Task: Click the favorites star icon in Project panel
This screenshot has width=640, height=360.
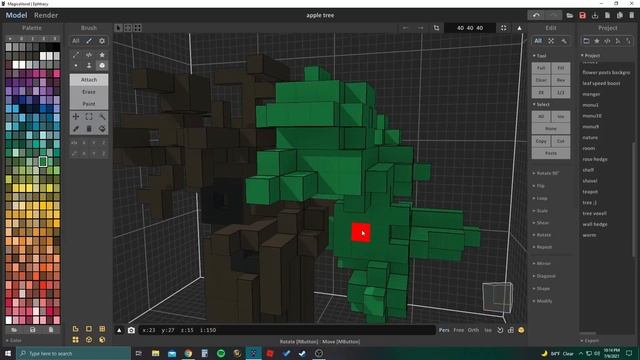Action: click(x=597, y=41)
